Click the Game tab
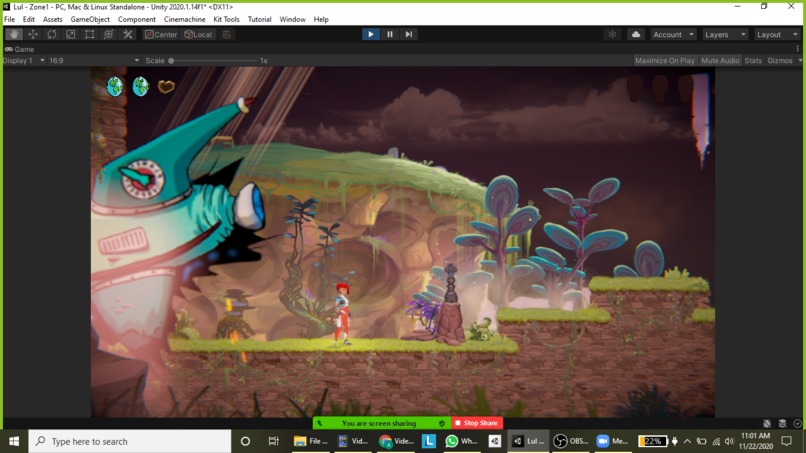 tap(20, 49)
